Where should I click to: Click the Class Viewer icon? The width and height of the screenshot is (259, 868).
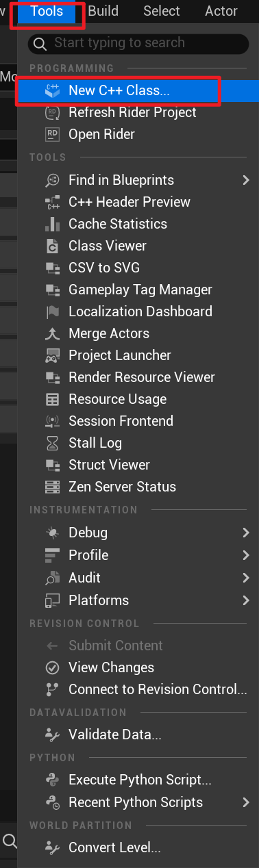click(53, 246)
